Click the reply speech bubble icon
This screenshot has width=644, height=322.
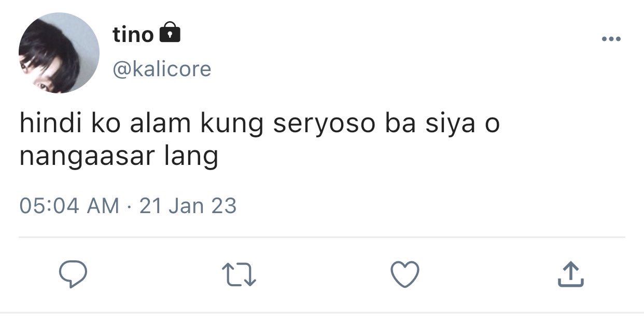[x=73, y=274]
